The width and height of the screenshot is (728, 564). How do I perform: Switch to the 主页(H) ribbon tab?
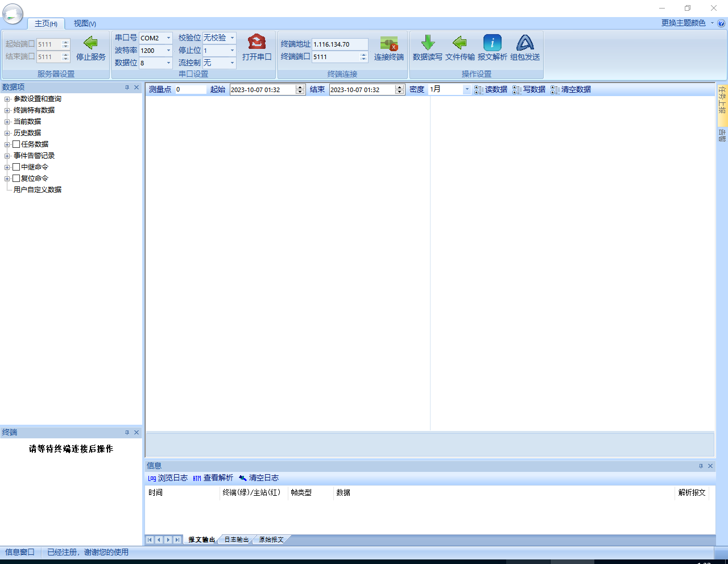(46, 24)
